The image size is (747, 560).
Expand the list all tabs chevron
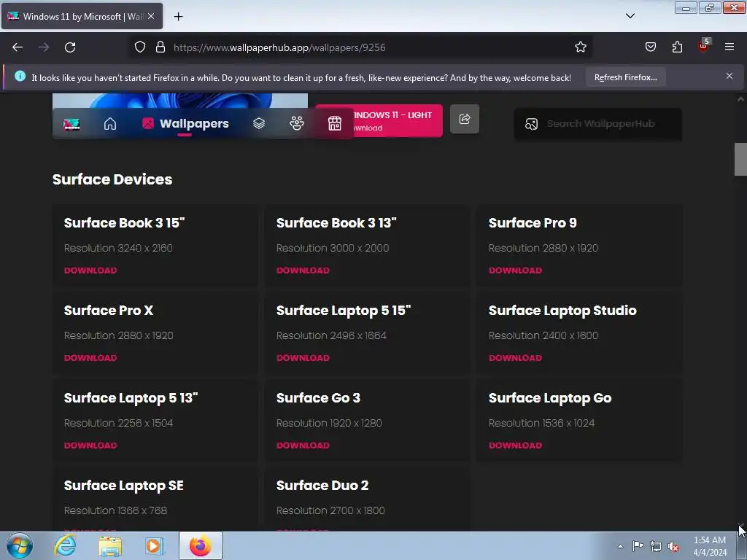[x=630, y=16]
